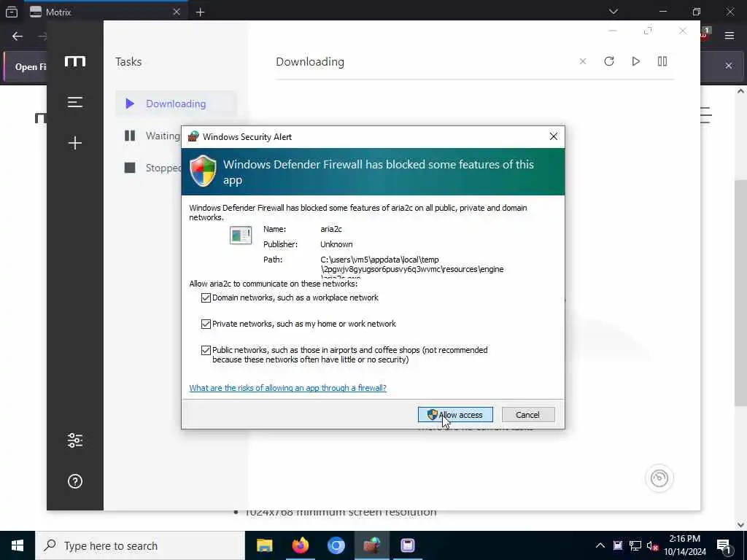Open Windows Start menu
The image size is (747, 560).
coord(18,545)
